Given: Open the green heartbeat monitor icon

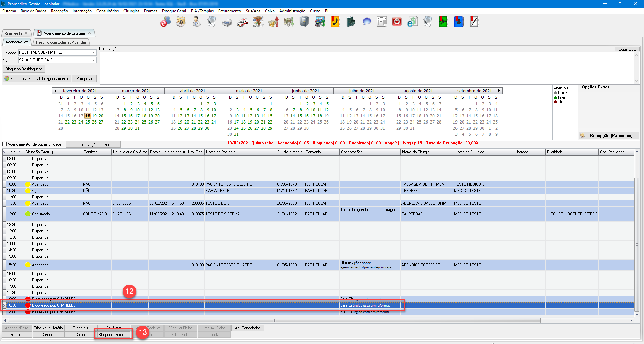Looking at the screenshot, I should point(443,22).
